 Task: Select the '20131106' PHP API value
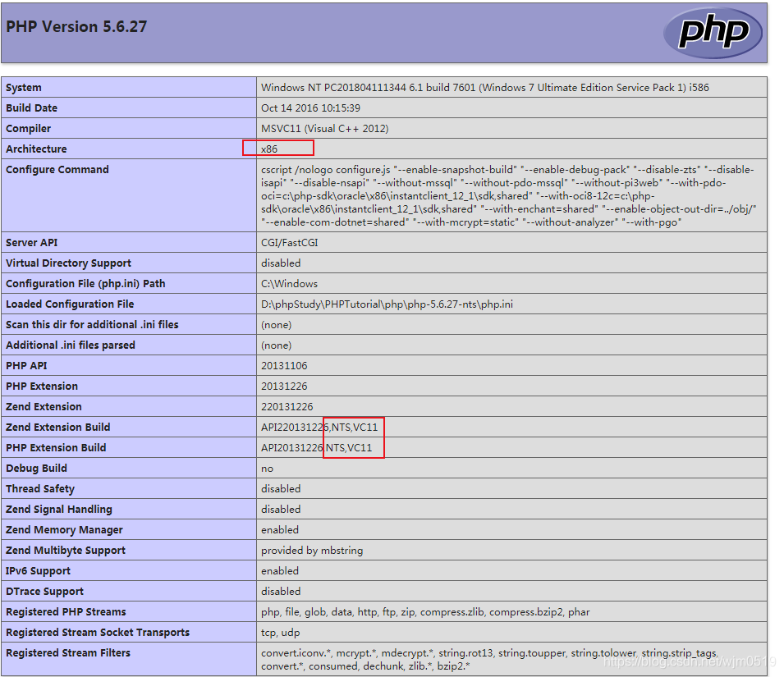coord(284,366)
